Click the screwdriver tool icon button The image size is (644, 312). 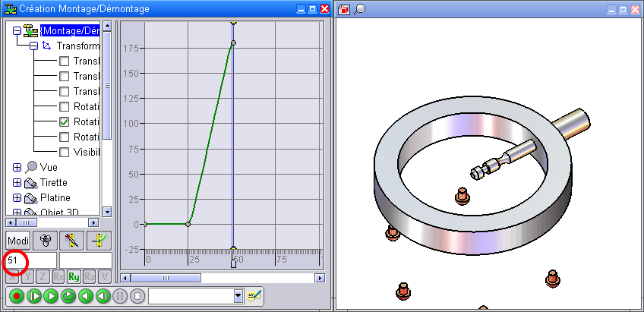71,241
